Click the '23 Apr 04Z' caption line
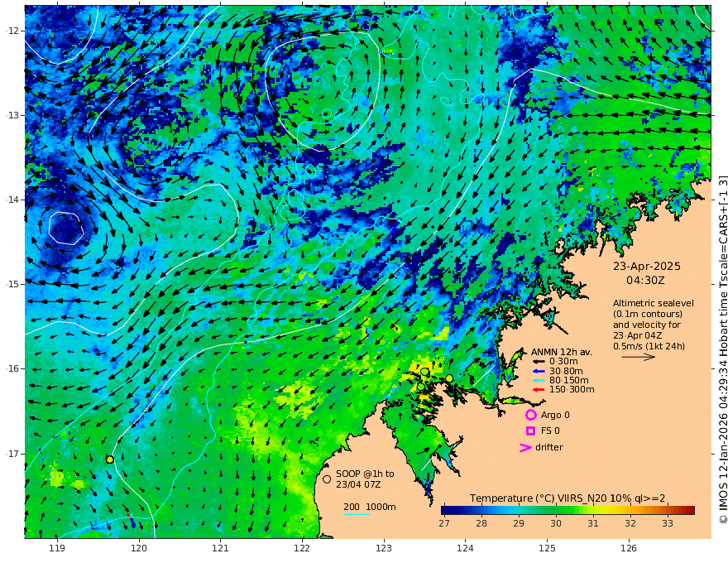The width and height of the screenshot is (728, 563). [x=638, y=335]
